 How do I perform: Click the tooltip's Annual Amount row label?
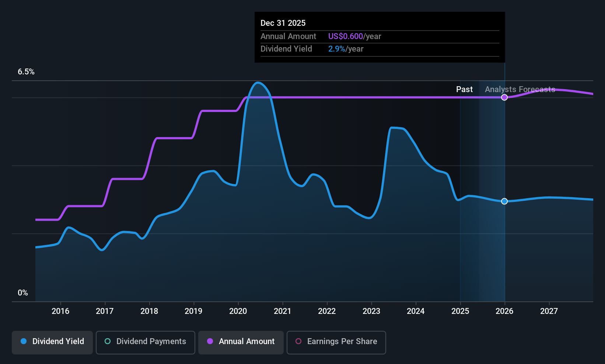[288, 36]
